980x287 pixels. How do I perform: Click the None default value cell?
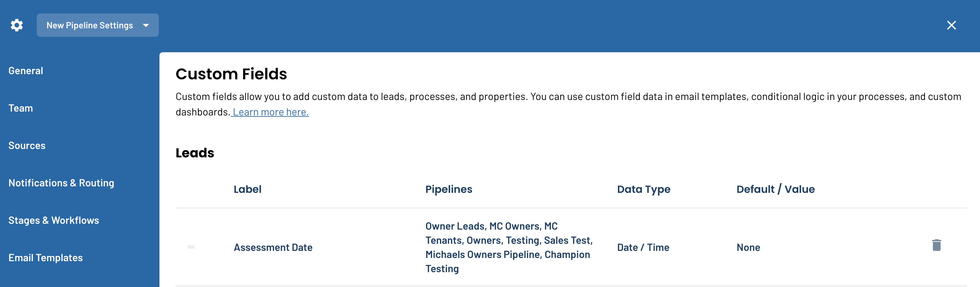pos(748,247)
